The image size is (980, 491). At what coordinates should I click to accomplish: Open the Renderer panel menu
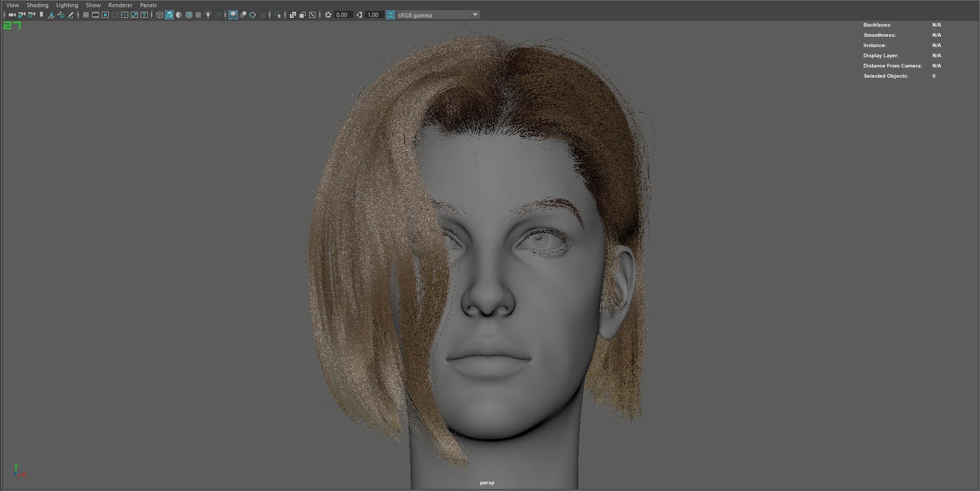tap(120, 5)
